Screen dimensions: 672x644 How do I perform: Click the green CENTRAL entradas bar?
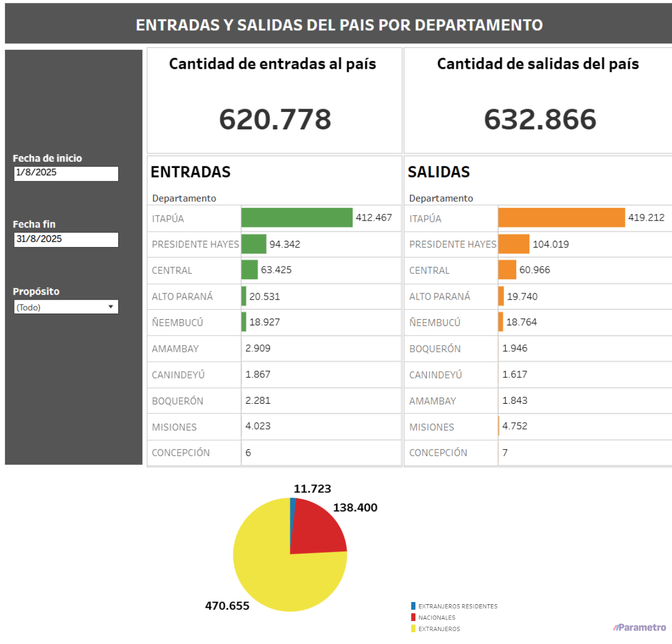(x=250, y=270)
